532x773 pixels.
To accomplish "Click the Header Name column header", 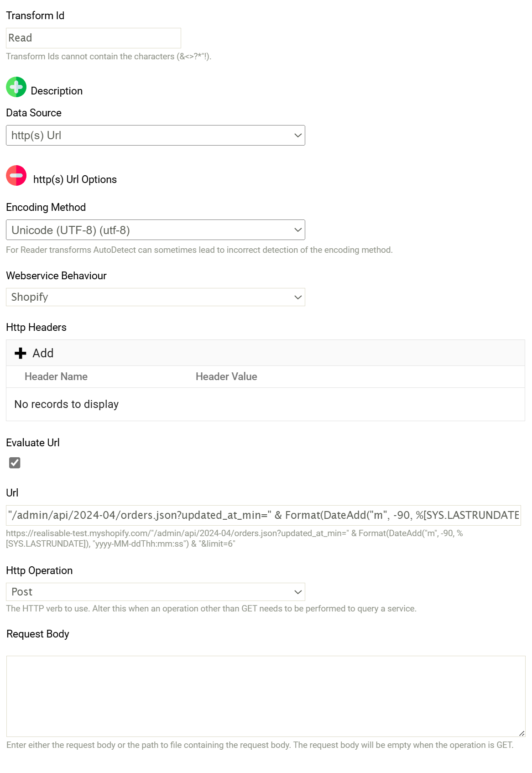I will (x=56, y=376).
